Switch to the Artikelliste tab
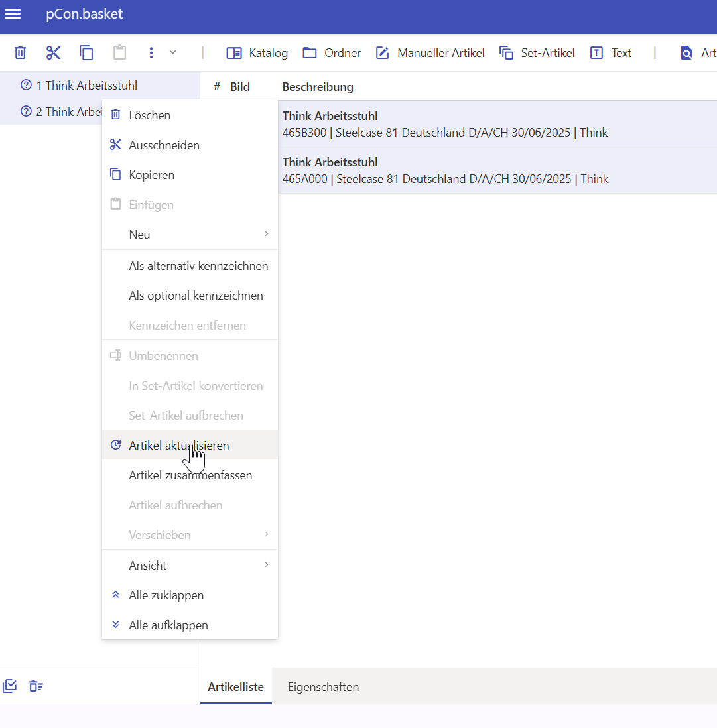This screenshot has width=717, height=728. [236, 686]
